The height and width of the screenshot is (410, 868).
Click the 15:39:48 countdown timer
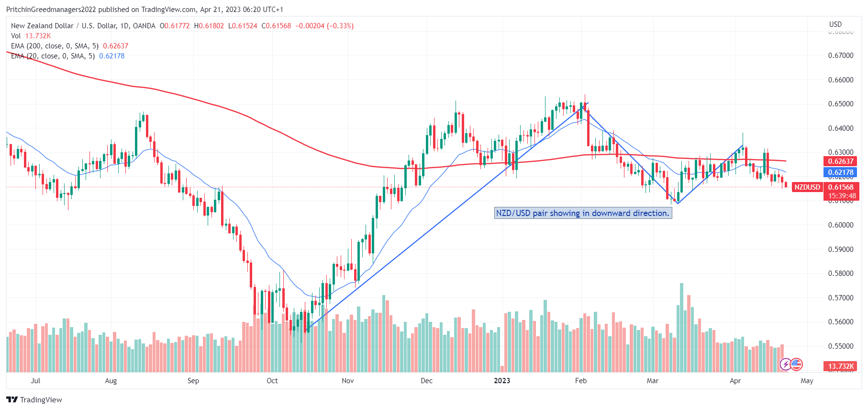coord(842,196)
